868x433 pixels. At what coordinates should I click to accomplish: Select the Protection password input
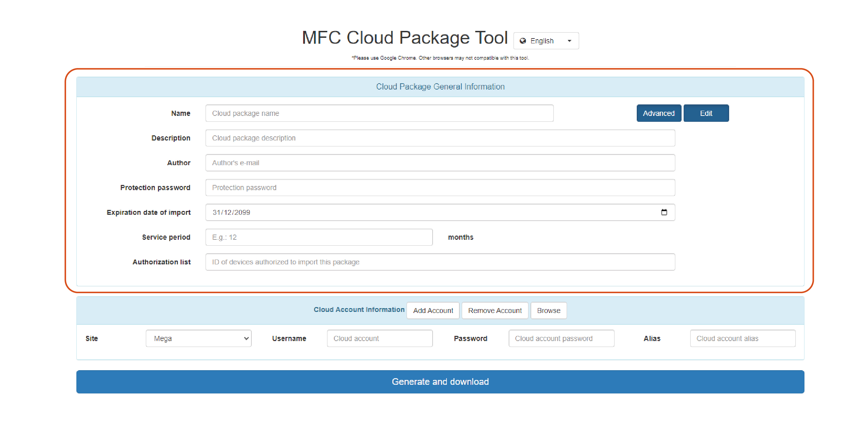[x=440, y=188]
